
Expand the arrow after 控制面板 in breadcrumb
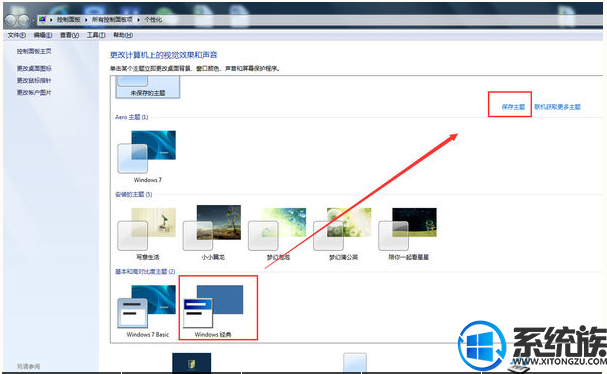86,19
